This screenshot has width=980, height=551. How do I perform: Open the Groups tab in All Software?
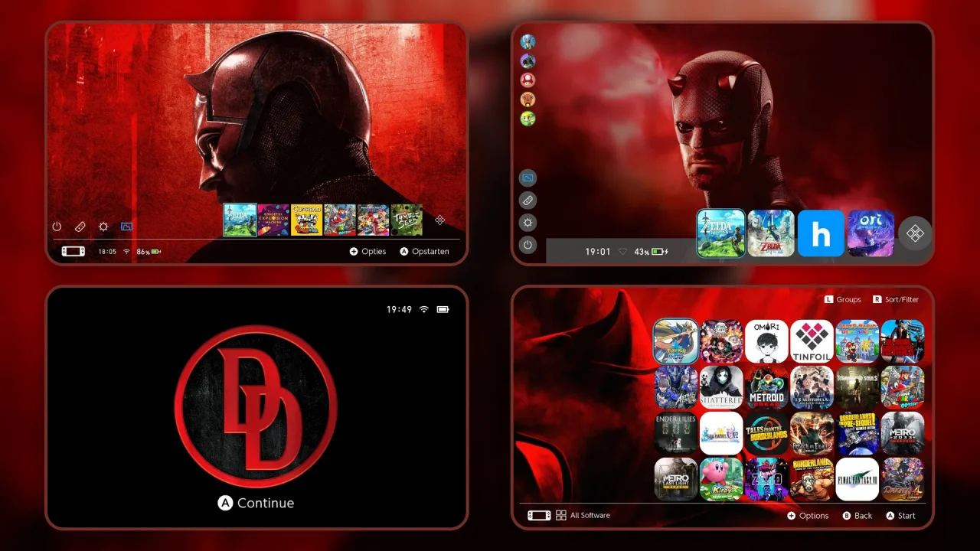coord(843,299)
